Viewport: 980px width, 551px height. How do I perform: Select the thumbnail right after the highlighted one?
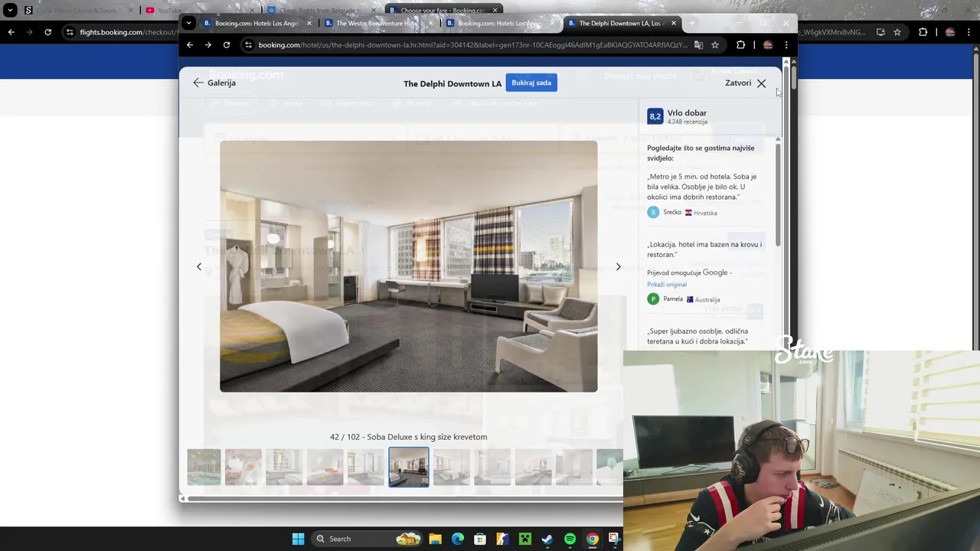[x=451, y=467]
